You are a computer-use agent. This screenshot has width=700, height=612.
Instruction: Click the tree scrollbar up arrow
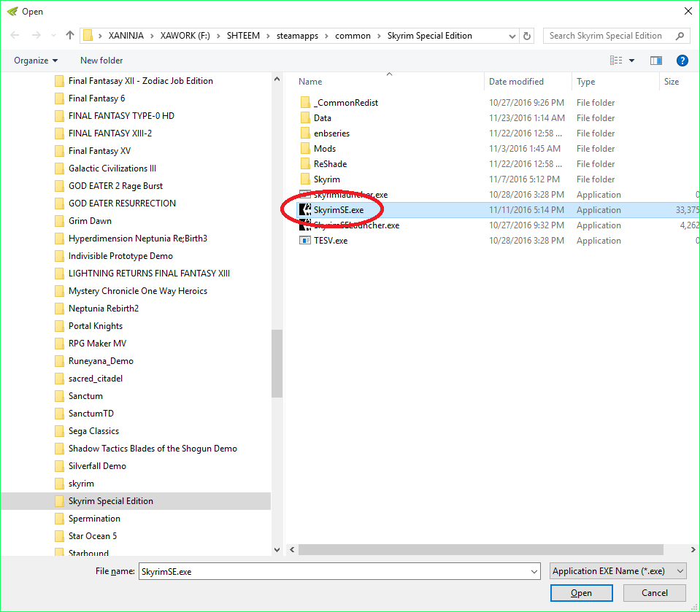click(x=277, y=79)
